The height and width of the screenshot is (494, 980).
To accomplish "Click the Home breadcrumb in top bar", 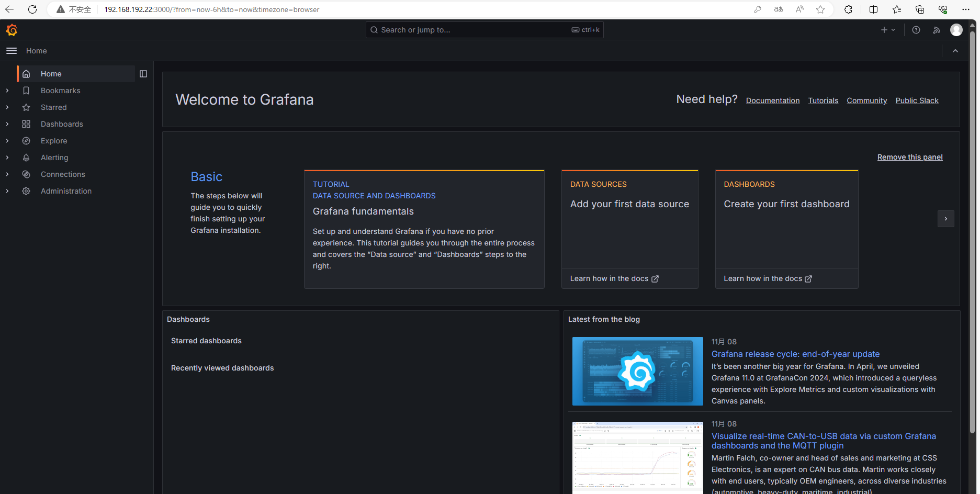I will [37, 51].
